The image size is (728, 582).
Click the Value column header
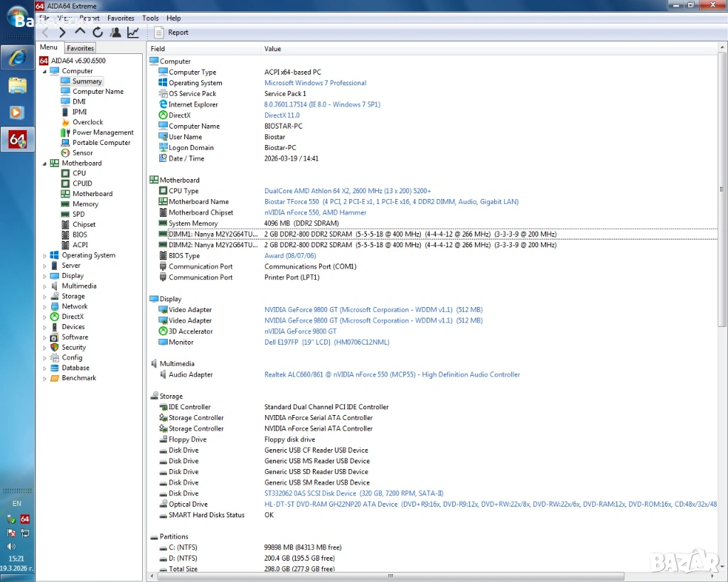coord(272,49)
